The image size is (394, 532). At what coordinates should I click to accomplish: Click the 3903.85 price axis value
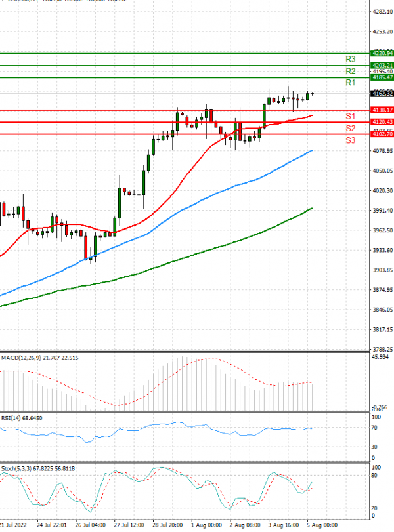383,270
